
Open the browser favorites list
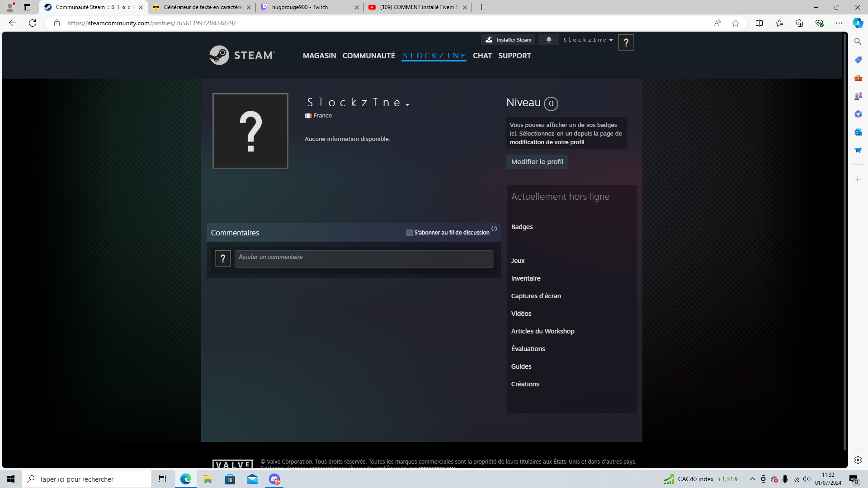pyautogui.click(x=779, y=23)
